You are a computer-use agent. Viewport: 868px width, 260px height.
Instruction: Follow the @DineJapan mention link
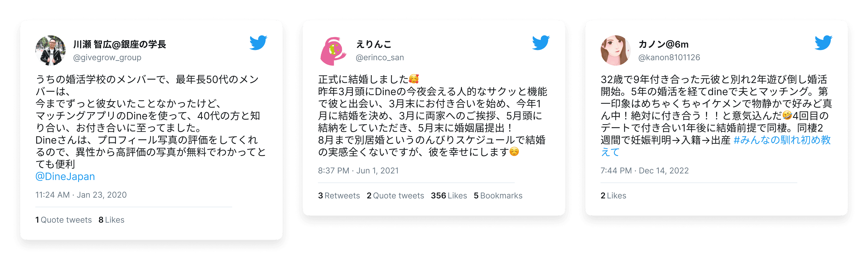point(65,176)
